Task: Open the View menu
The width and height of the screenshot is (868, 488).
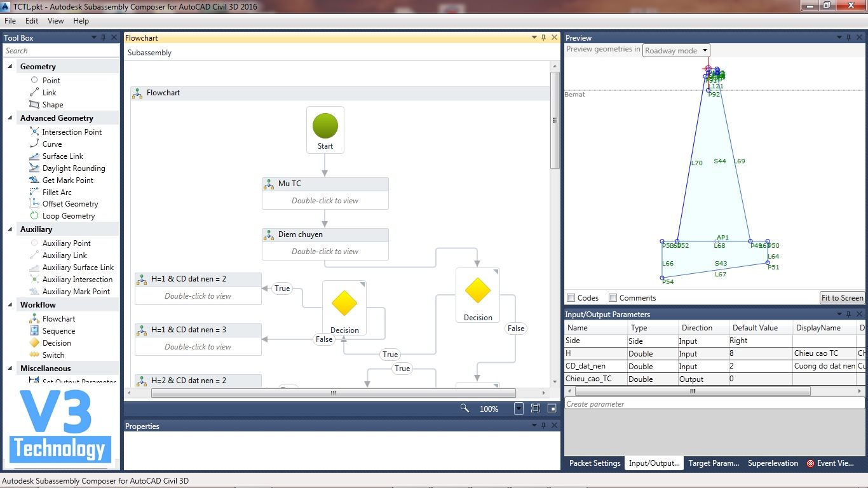Action: (x=56, y=21)
